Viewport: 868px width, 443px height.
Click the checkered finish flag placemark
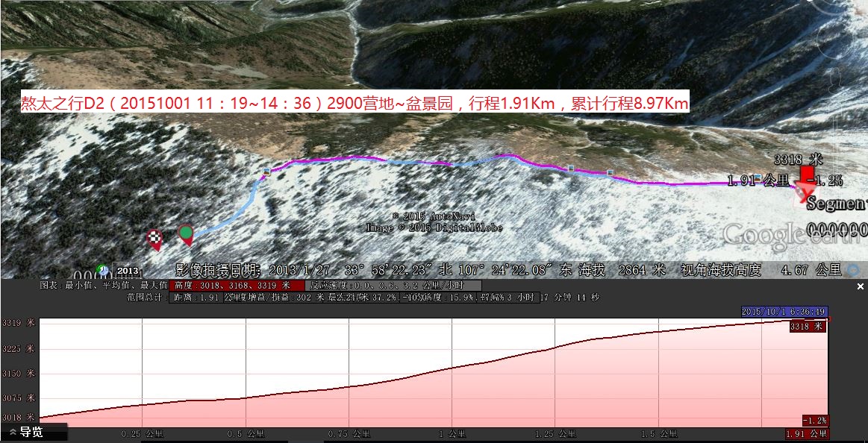point(154,238)
